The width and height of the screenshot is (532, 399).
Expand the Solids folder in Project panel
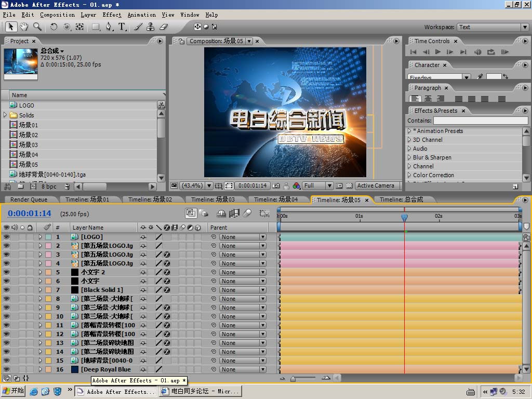coord(6,115)
